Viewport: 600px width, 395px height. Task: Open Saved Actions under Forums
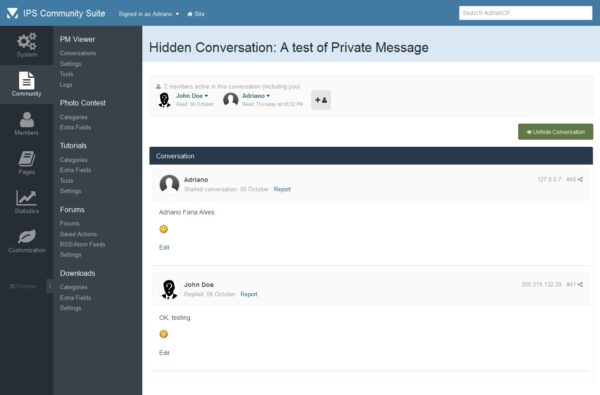pyautogui.click(x=78, y=234)
